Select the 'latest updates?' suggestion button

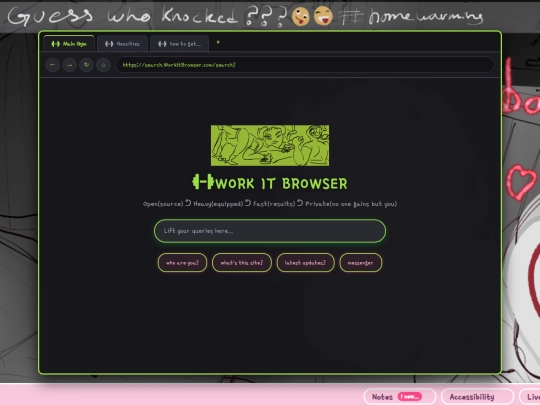pos(305,263)
